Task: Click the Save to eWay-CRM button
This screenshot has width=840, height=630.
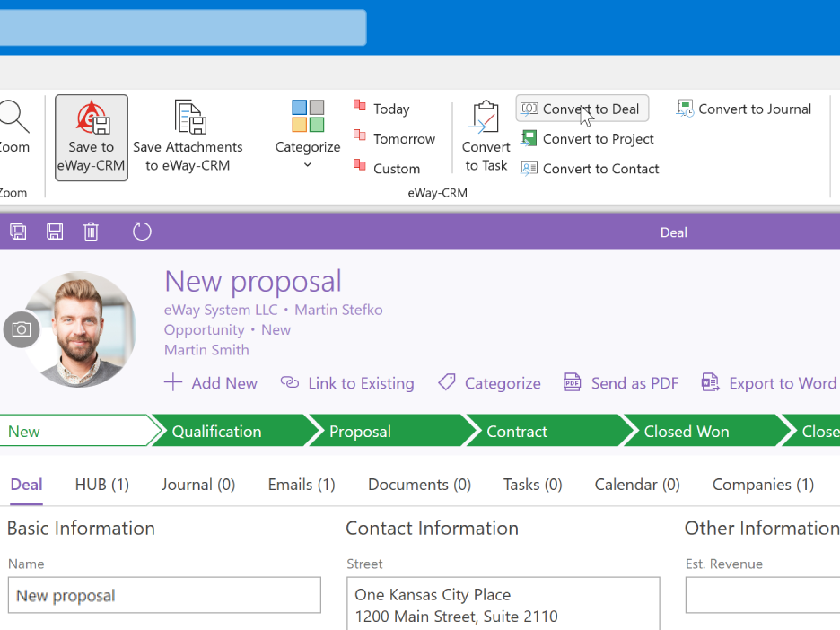Action: pyautogui.click(x=91, y=137)
